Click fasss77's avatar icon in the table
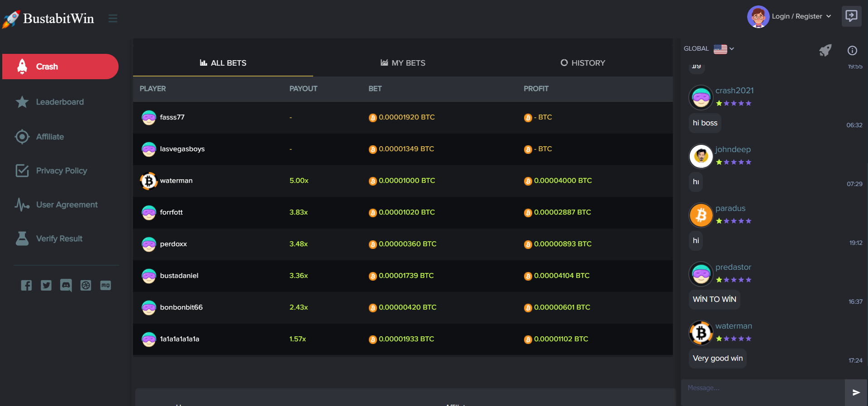868x406 pixels. click(149, 118)
